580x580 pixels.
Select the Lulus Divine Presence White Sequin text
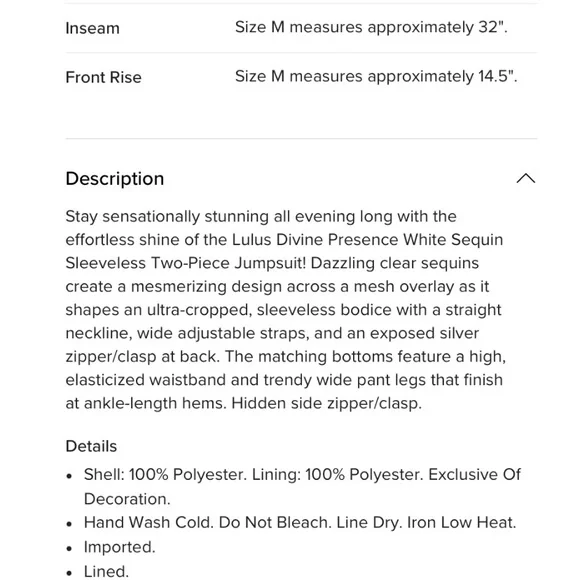(x=367, y=240)
